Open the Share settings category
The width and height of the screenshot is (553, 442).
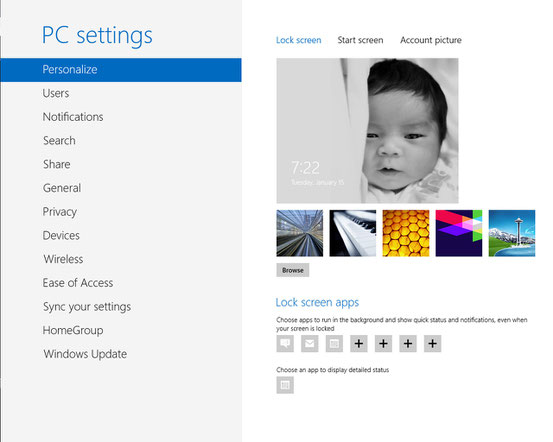coord(57,164)
